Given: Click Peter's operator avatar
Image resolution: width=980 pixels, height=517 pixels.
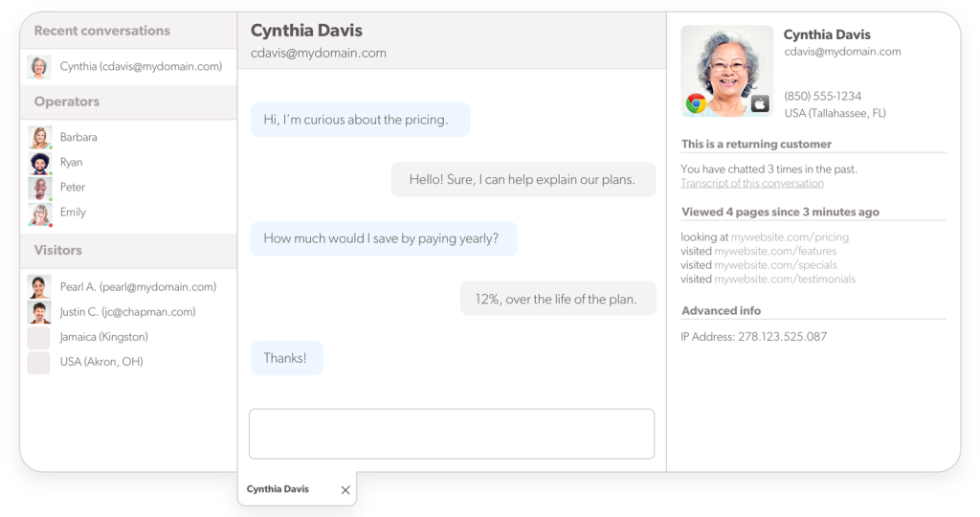Looking at the screenshot, I should point(39,188).
